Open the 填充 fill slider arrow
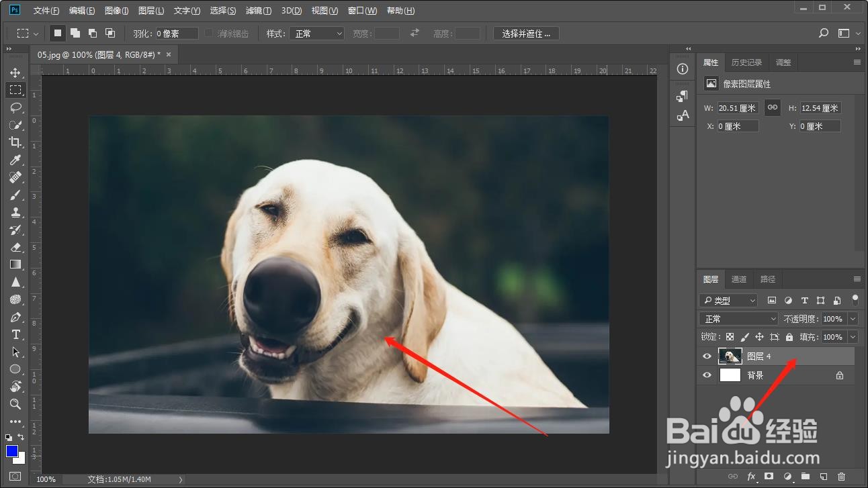Image resolution: width=868 pixels, height=488 pixels. point(853,337)
